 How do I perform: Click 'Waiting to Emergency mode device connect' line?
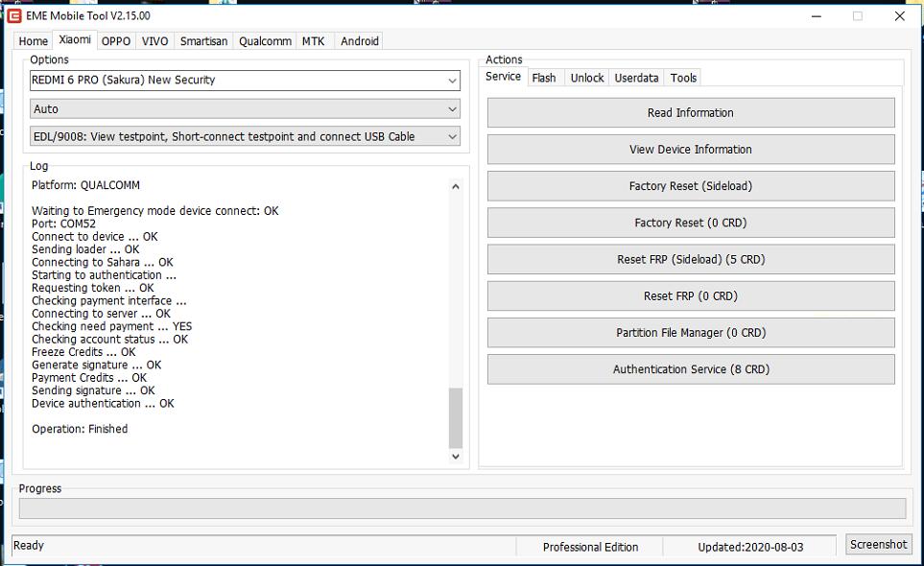click(155, 211)
